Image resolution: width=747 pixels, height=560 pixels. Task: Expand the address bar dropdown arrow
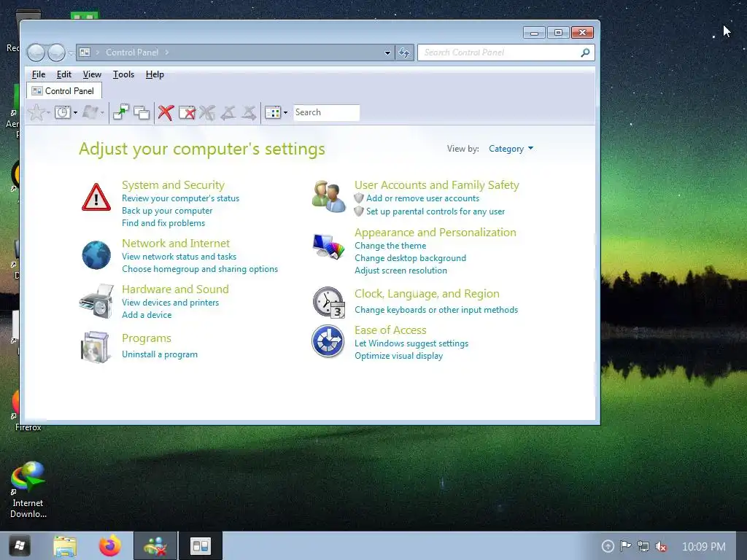point(387,52)
